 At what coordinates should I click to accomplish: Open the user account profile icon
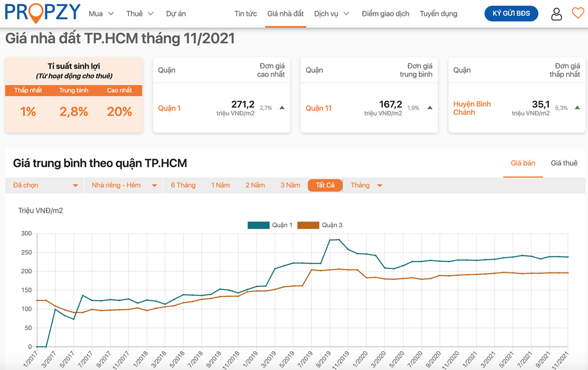(x=557, y=14)
